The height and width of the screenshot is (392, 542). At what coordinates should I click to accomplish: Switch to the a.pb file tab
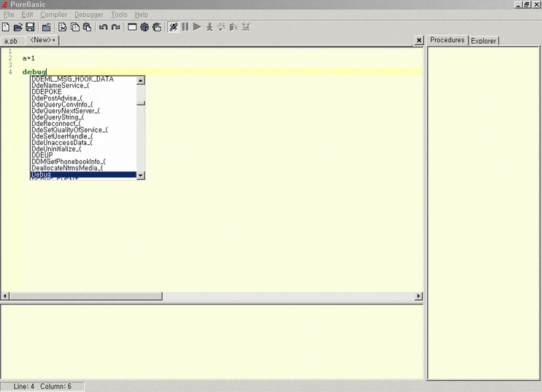pos(11,41)
